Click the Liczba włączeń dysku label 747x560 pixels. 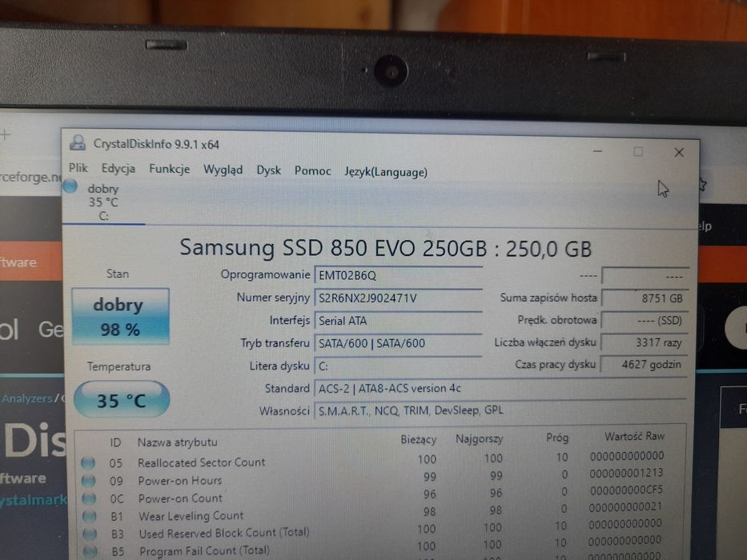(545, 342)
